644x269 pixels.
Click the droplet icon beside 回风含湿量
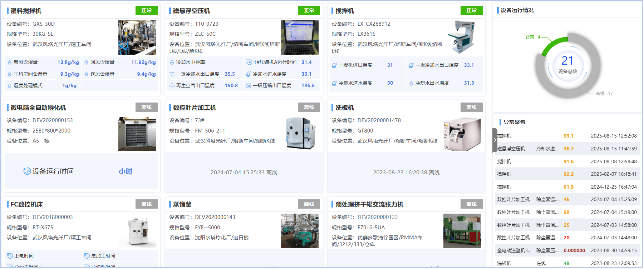tap(86, 63)
